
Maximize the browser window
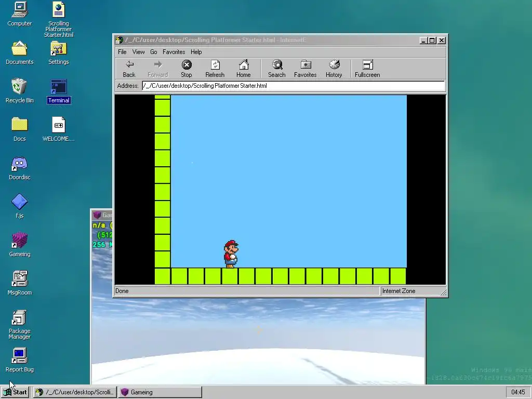(x=432, y=41)
